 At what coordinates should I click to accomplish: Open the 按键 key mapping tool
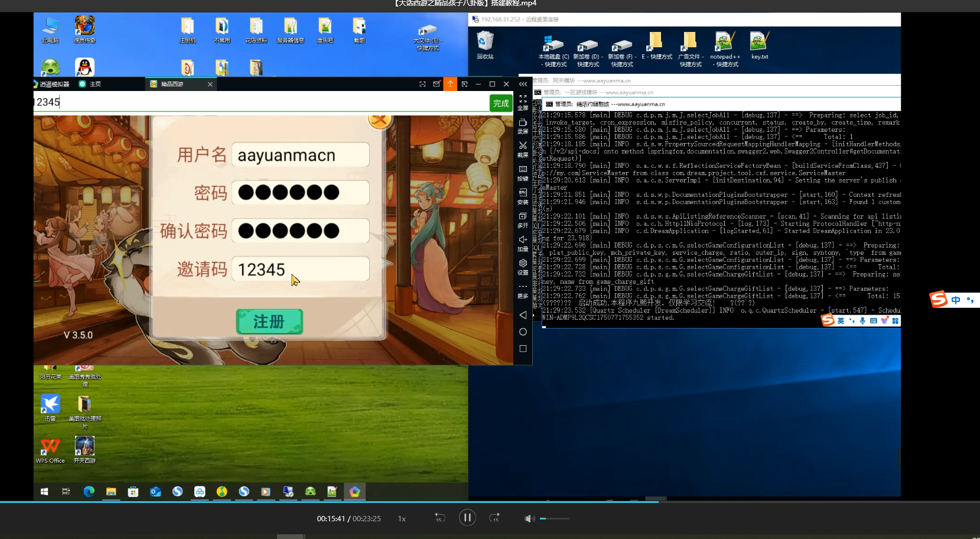523,173
